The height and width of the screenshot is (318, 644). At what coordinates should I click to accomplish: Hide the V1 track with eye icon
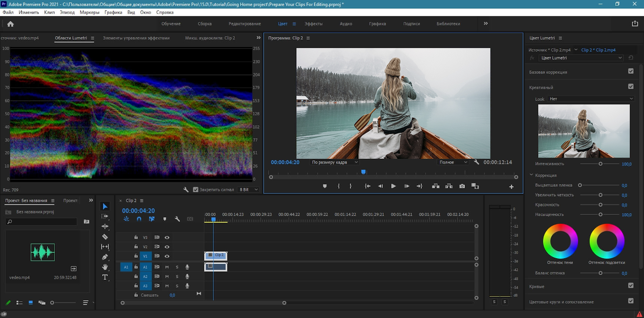167,256
